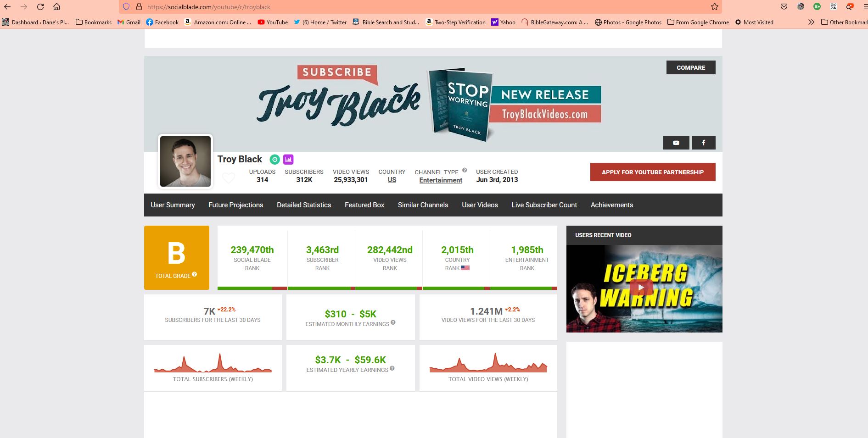Open the Bookmarks folder in toolbar
Screen dimensions: 868x438
(94, 22)
